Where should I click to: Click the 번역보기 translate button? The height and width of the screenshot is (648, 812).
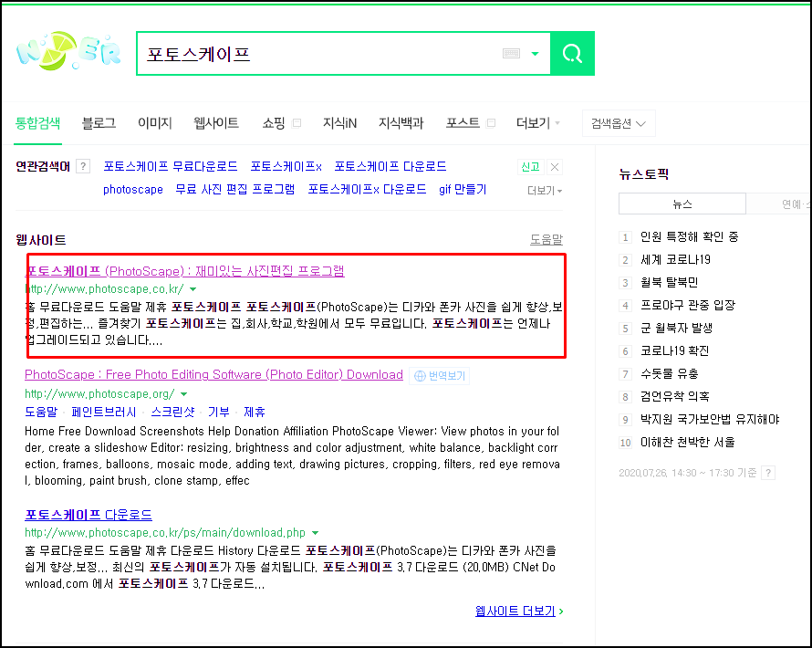click(x=440, y=375)
